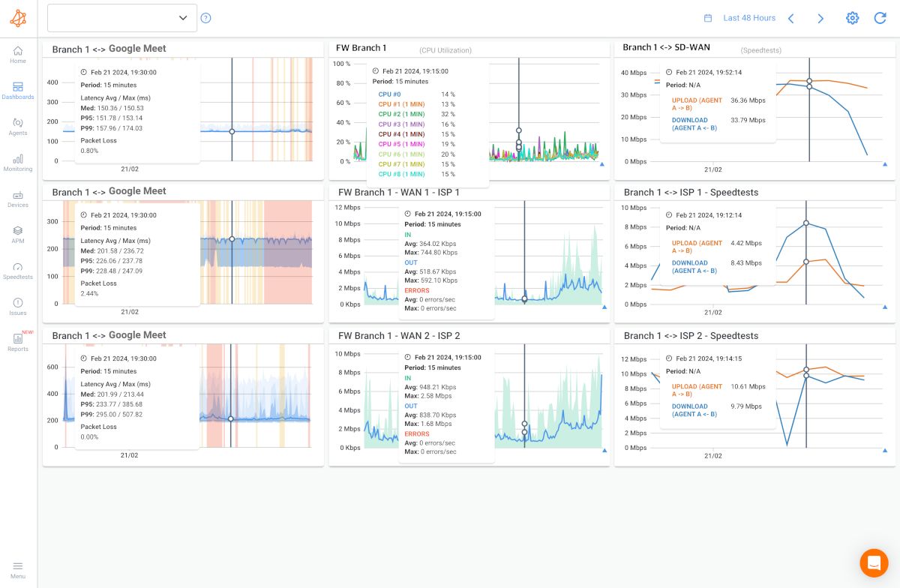
Task: Open the APM section
Action: 18,234
